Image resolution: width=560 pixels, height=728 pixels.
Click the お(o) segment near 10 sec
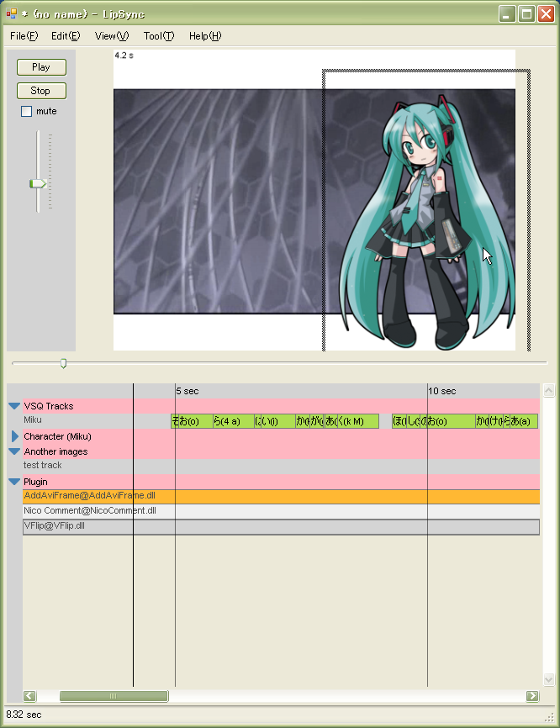tap(451, 421)
